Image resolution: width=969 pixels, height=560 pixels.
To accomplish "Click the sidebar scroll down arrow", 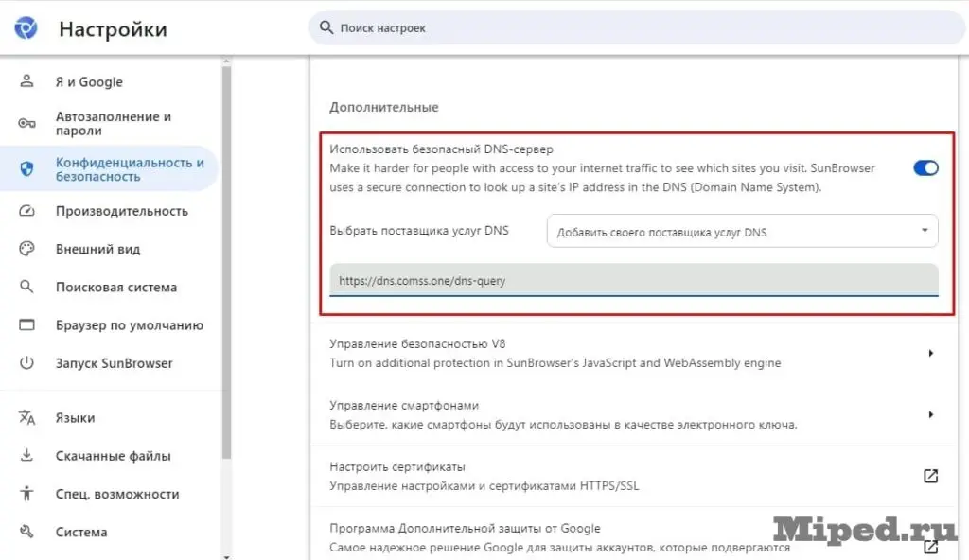I will pos(226,556).
